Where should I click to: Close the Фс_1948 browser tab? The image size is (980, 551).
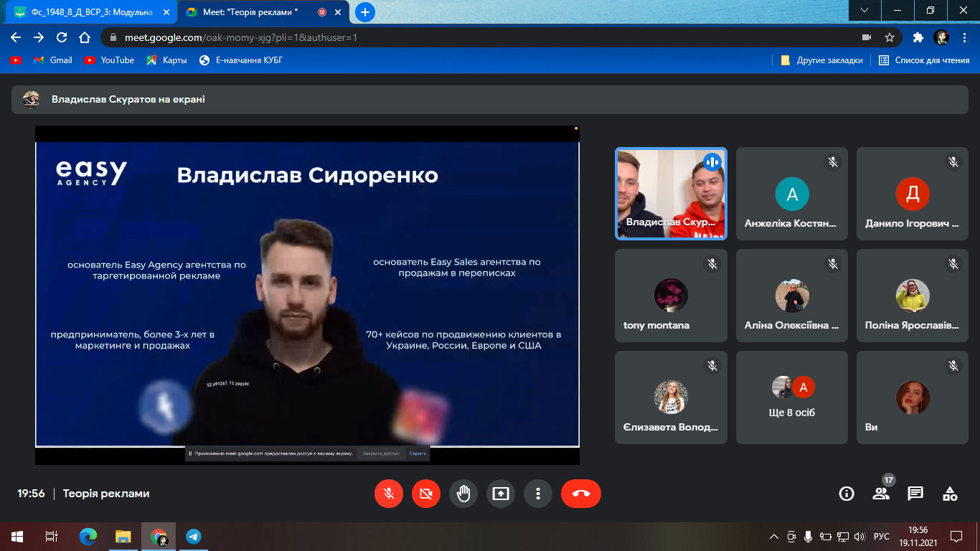(166, 12)
